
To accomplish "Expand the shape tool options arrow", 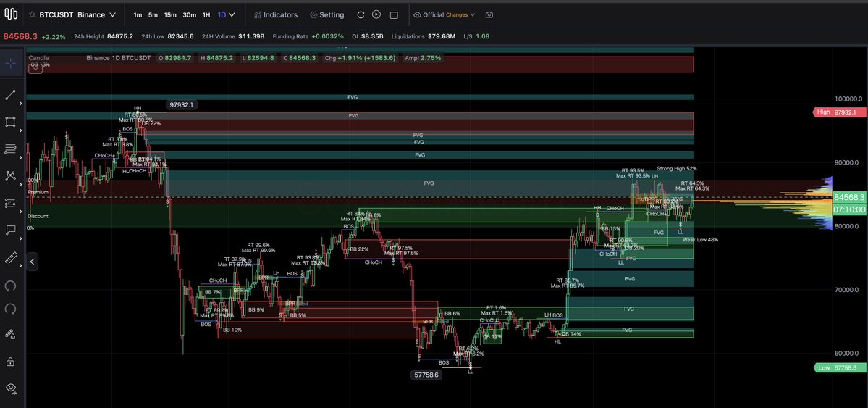I will click(x=21, y=131).
